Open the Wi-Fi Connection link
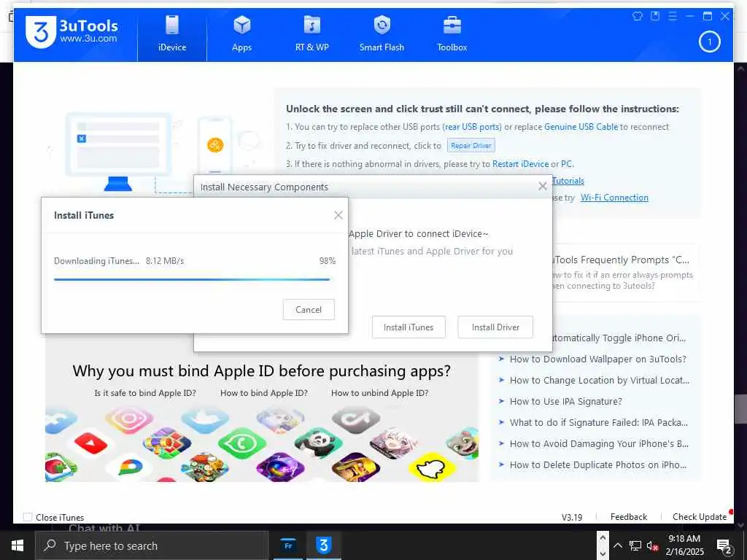The image size is (747, 560). [x=614, y=198]
